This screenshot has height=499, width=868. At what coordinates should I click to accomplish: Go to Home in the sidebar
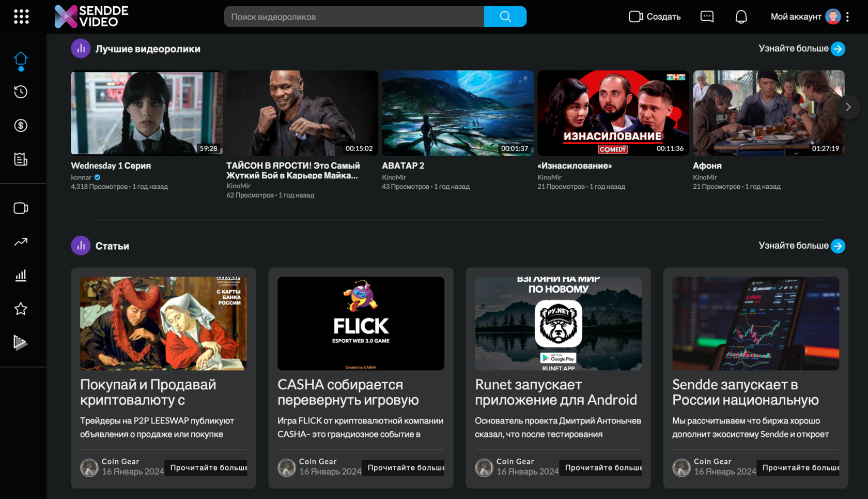(21, 58)
